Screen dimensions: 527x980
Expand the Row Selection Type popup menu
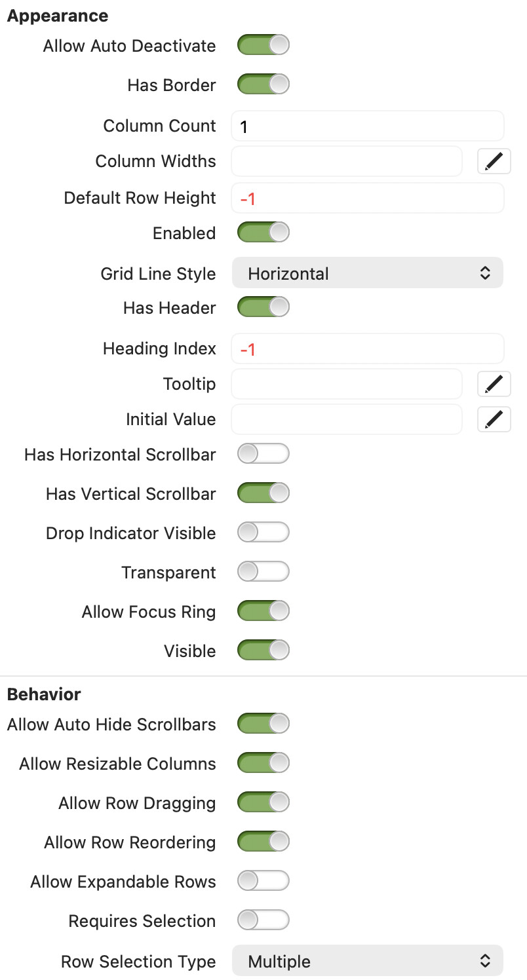pyautogui.click(x=367, y=961)
